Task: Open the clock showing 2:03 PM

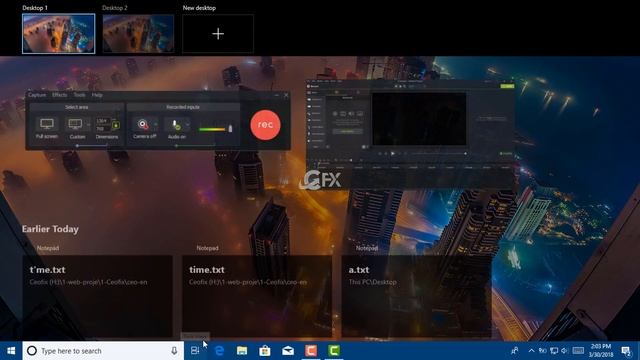Action: pos(601,351)
